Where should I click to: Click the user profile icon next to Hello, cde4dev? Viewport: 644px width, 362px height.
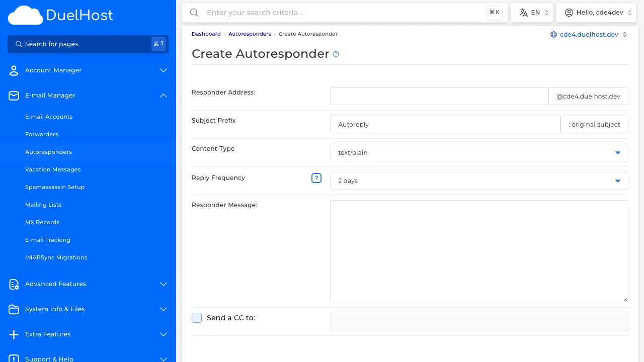coord(569,12)
